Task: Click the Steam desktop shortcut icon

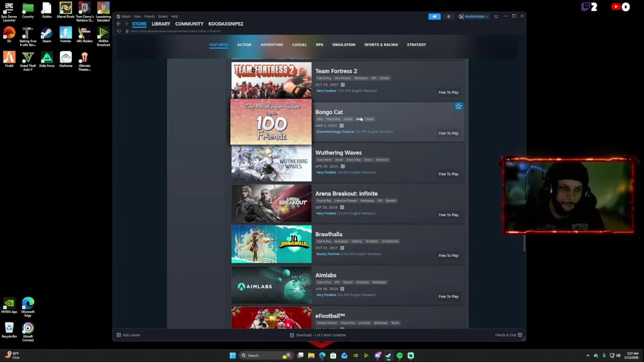Action: coord(46,35)
